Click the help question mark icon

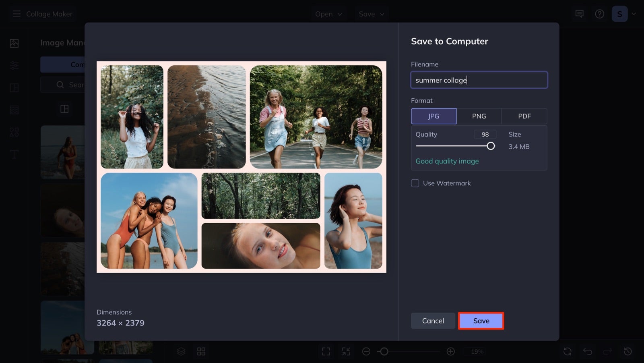(x=600, y=14)
